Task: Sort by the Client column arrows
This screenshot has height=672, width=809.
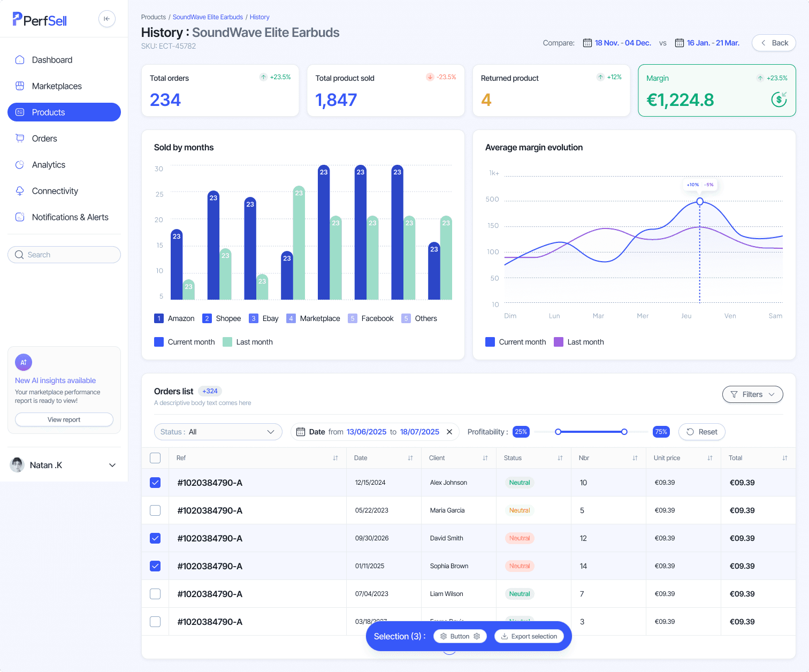Action: coord(485,458)
